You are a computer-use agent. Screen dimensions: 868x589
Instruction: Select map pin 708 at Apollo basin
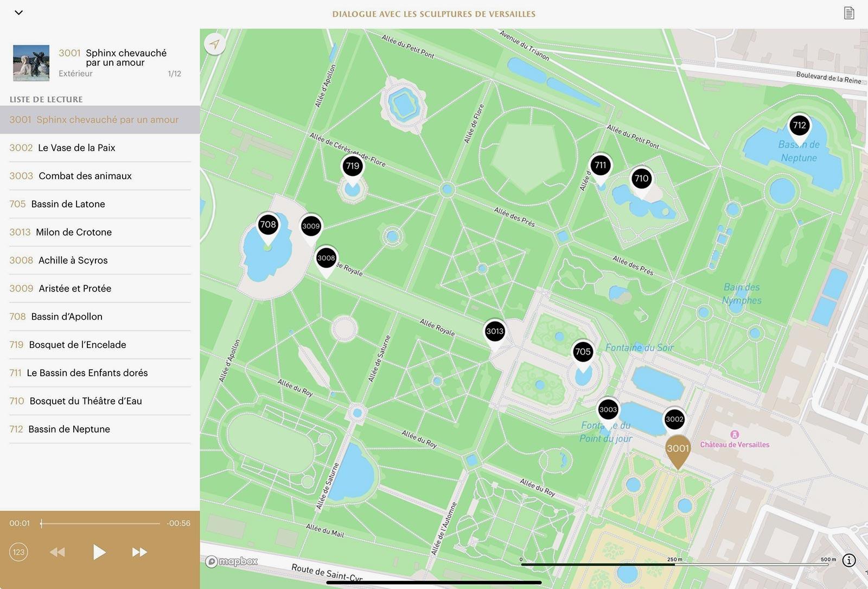(x=268, y=225)
